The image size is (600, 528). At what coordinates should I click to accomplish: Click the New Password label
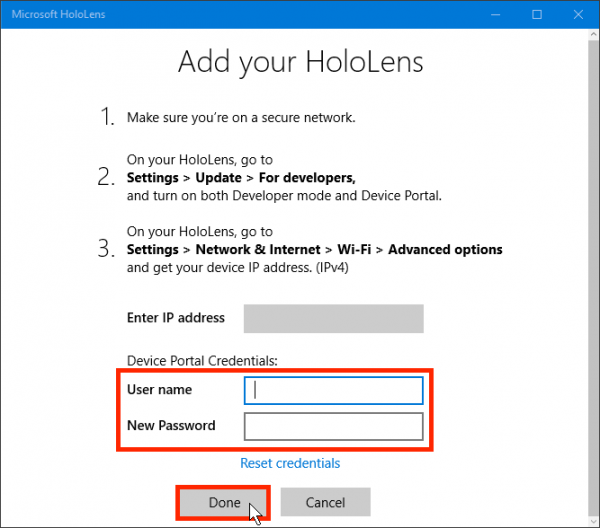point(171,426)
